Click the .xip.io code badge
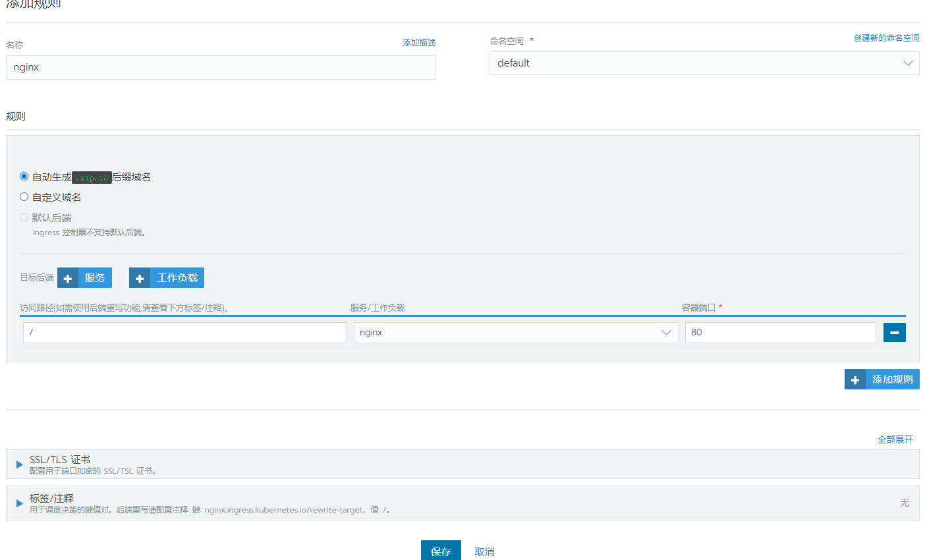Image resolution: width=925 pixels, height=560 pixels. pos(92,178)
